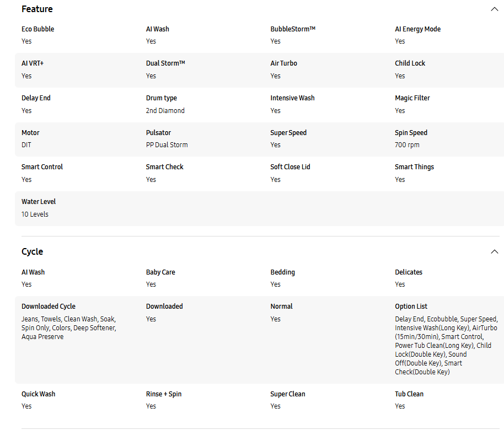
Task: Select the Rinse + Spin cycle label
Action: point(164,394)
